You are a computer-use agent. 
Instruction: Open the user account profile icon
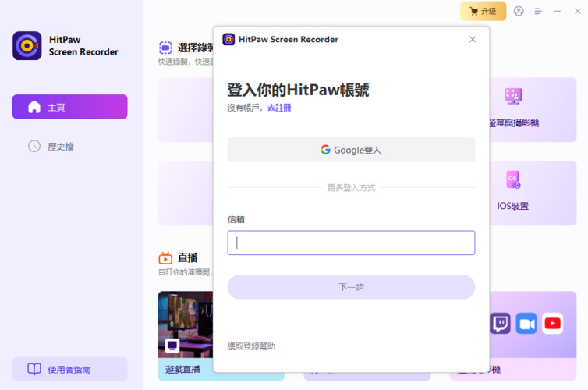[x=519, y=11]
